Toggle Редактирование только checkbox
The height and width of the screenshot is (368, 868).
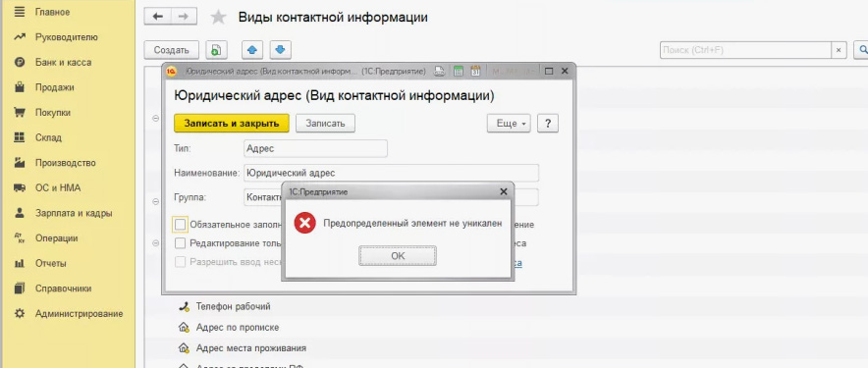(180, 243)
